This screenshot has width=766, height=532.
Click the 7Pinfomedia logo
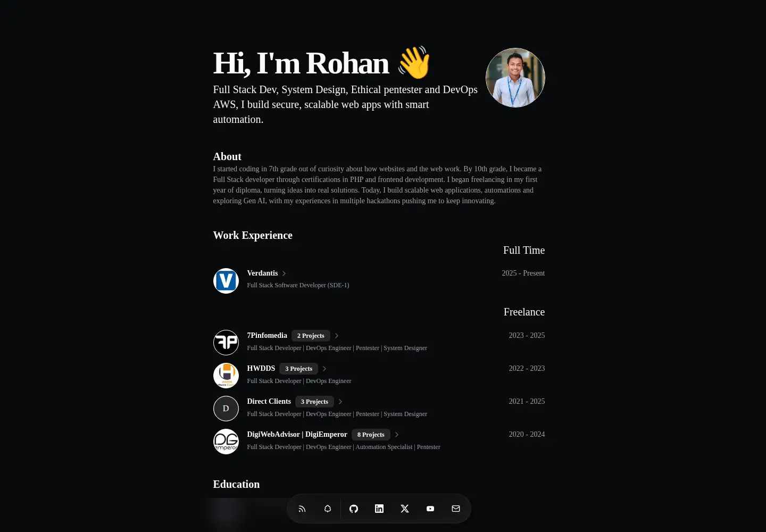click(226, 343)
